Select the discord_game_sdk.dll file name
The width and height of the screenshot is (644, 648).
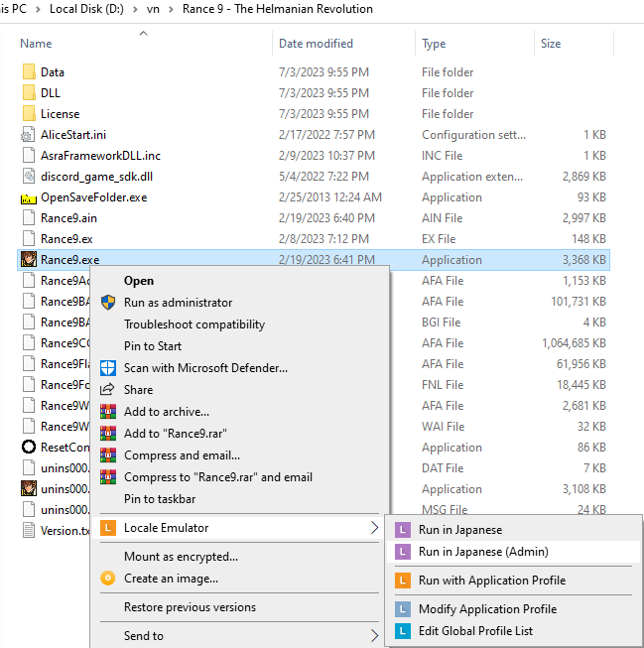click(96, 177)
